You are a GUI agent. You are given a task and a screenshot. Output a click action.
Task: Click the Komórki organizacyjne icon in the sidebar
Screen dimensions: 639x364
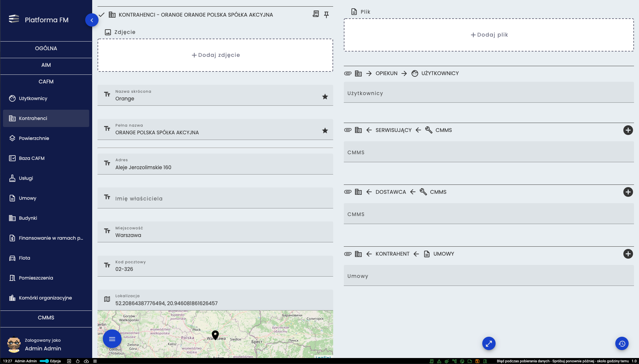pyautogui.click(x=12, y=298)
